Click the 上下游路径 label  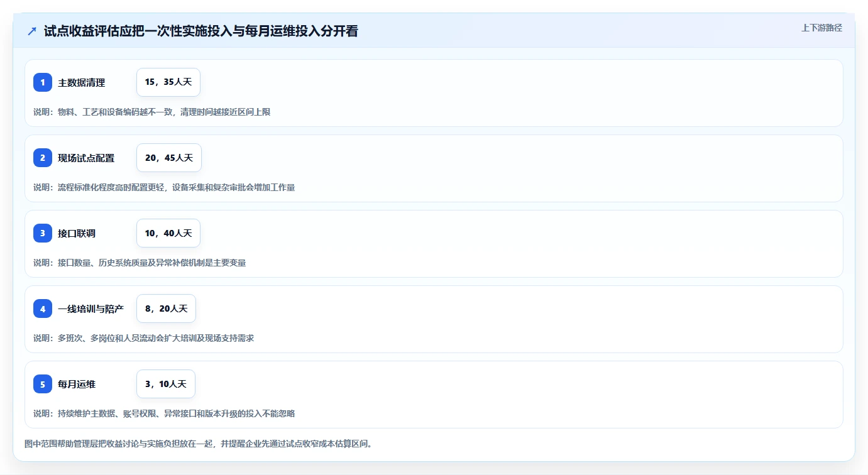[x=821, y=28]
